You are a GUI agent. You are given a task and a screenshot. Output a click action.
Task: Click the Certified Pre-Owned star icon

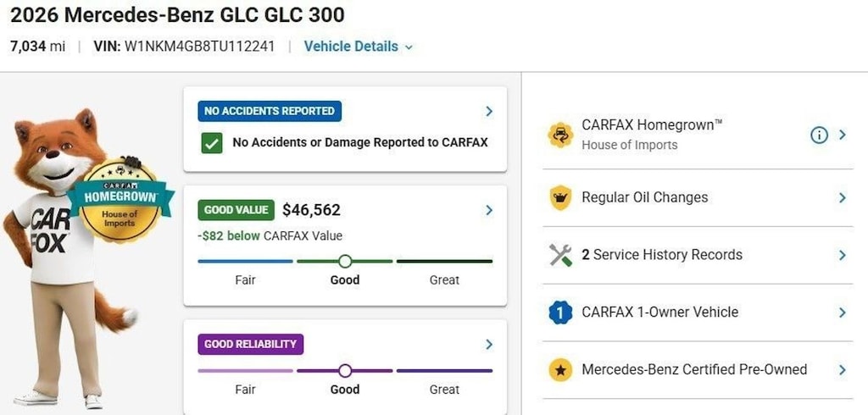560,369
